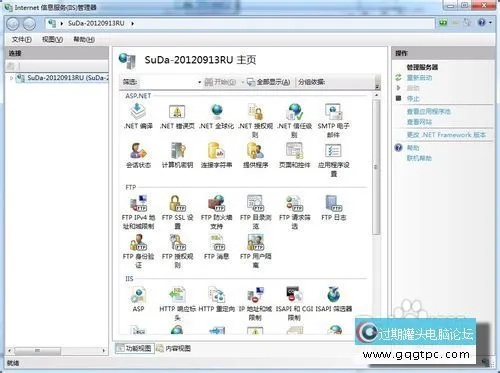Open the FTP 用户隔离 icon
Screen dimensions: 500x373
coord(255,251)
